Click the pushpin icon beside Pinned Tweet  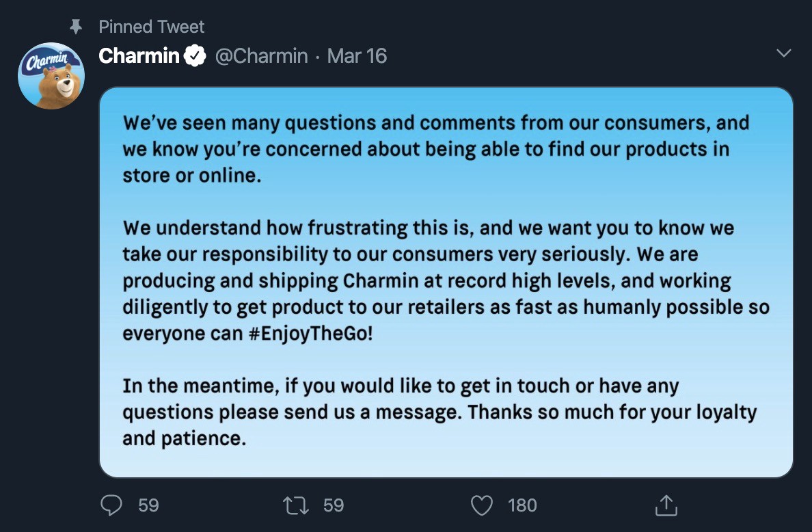coord(77,27)
